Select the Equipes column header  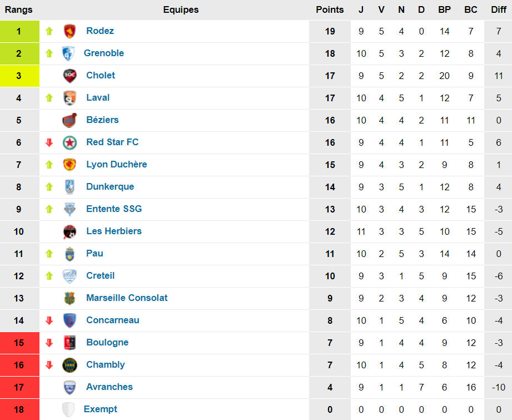[181, 9]
